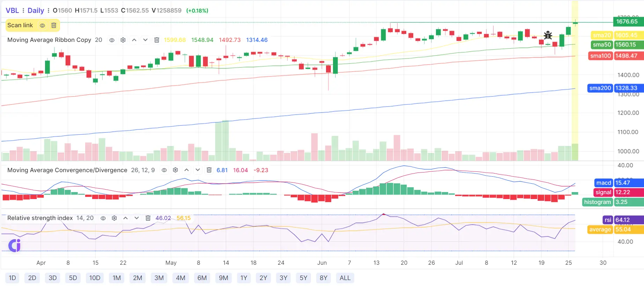Viewport: 644px width, 286px height.
Task: Delete the MACD indicator
Action: tap(209, 170)
